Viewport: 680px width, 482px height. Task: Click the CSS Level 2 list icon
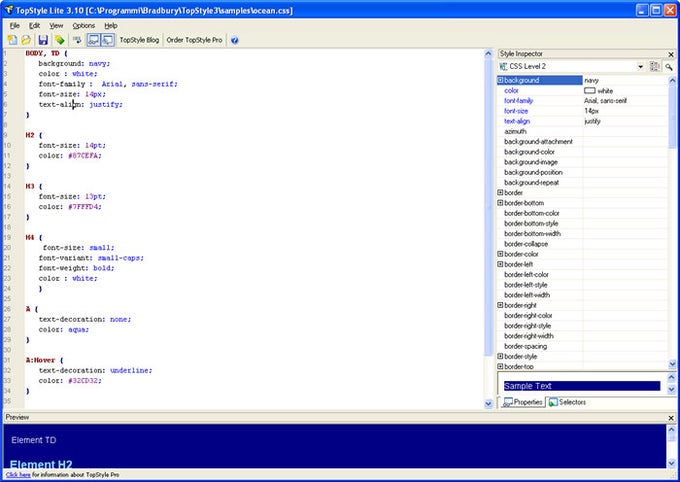[x=503, y=66]
